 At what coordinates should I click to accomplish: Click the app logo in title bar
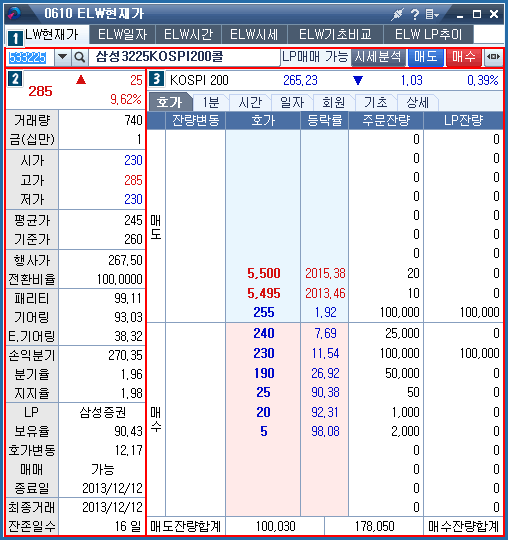point(14,13)
